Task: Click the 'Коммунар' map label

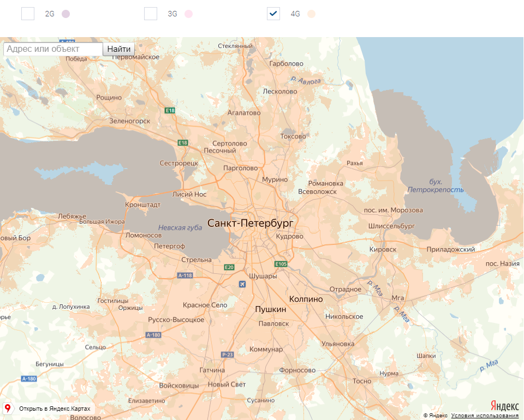Action: click(266, 349)
